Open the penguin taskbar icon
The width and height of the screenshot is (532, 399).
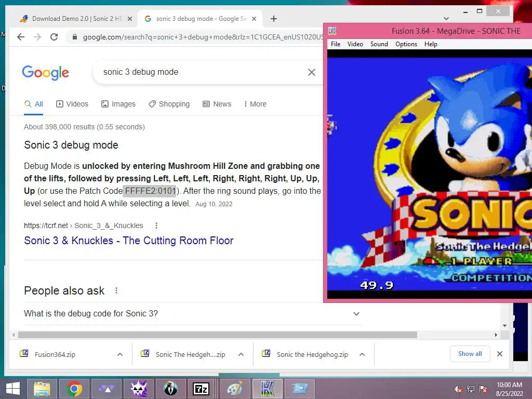pyautogui.click(x=170, y=389)
